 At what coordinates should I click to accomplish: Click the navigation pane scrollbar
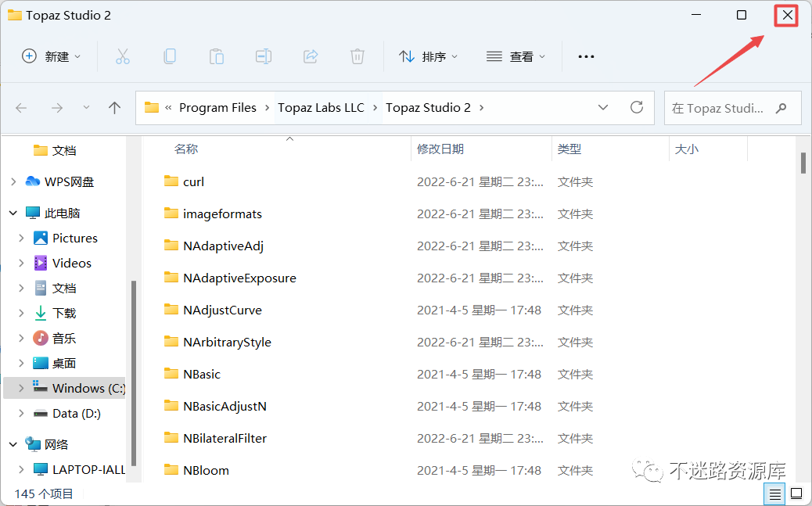click(134, 373)
